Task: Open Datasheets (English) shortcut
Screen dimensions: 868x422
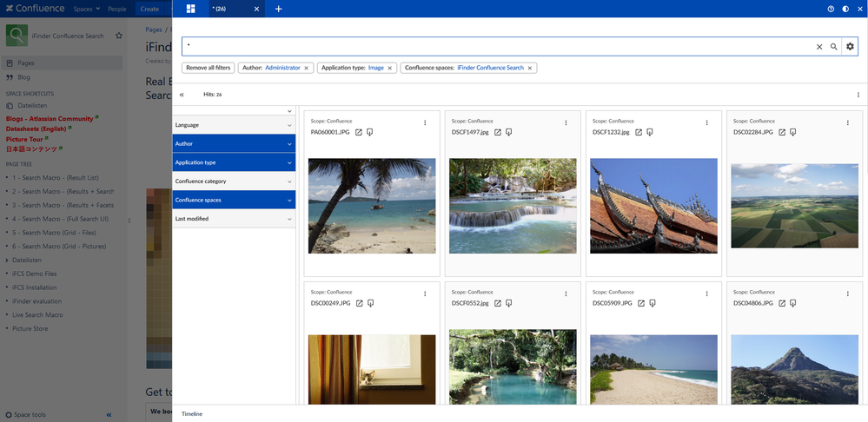Action: point(36,129)
